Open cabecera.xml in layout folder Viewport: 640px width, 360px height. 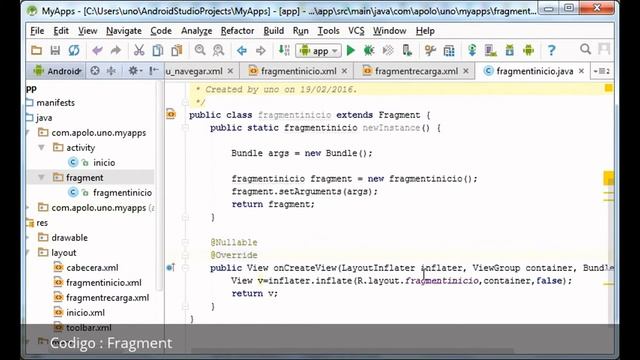(92, 268)
